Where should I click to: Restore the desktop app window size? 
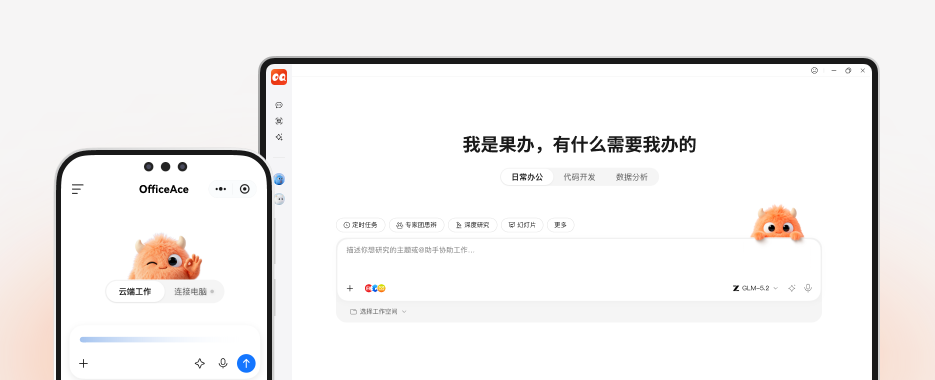click(848, 70)
